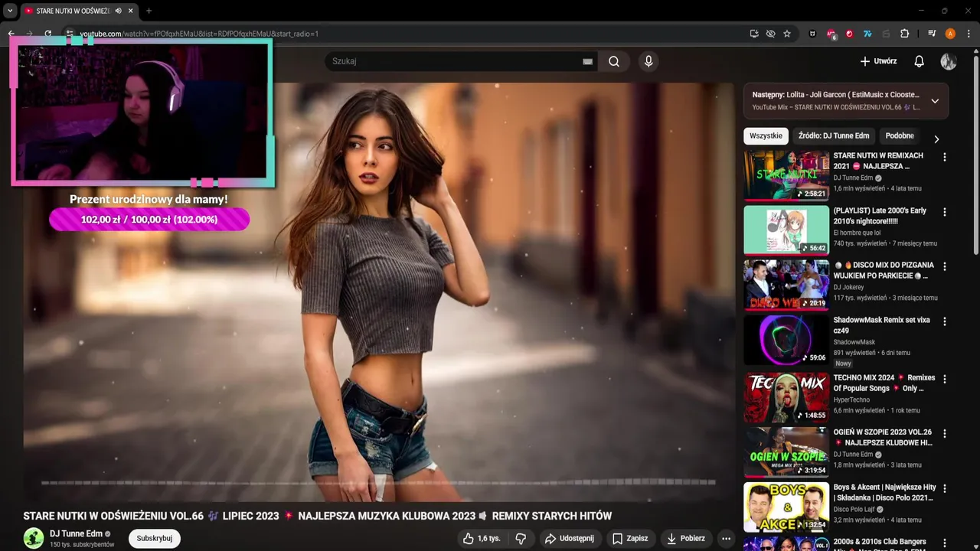Open Boys & Akcent Największe Hity title
The width and height of the screenshot is (980, 551).
884,492
